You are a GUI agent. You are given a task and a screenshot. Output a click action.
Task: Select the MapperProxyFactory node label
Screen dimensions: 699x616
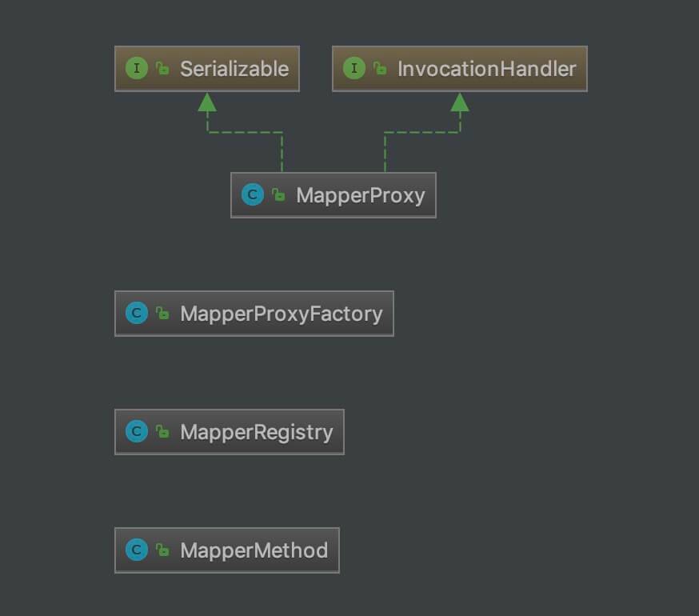click(282, 314)
